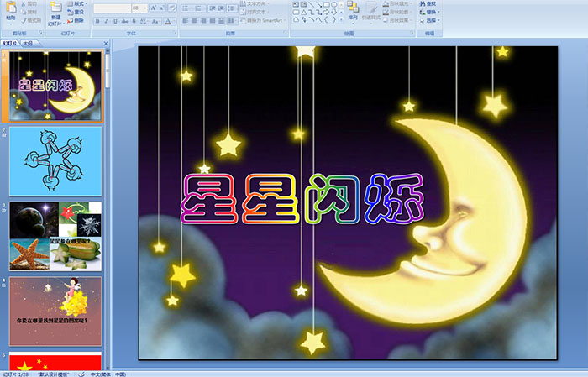This screenshot has height=377, width=588.
Task: Open the Select (选择) dropdown
Action: (430, 20)
